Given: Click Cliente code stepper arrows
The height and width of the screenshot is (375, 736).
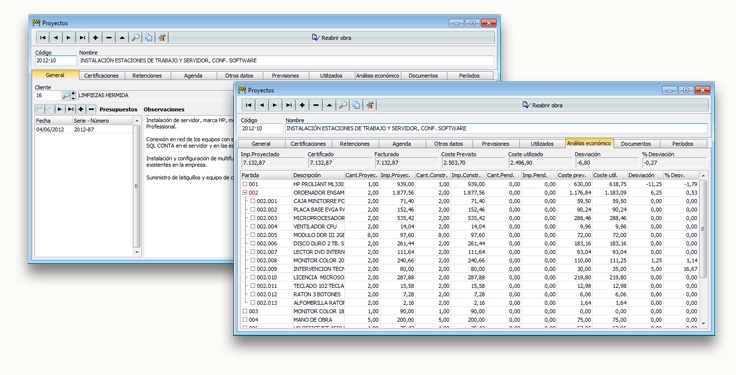Looking at the screenshot, I should coord(73,95).
